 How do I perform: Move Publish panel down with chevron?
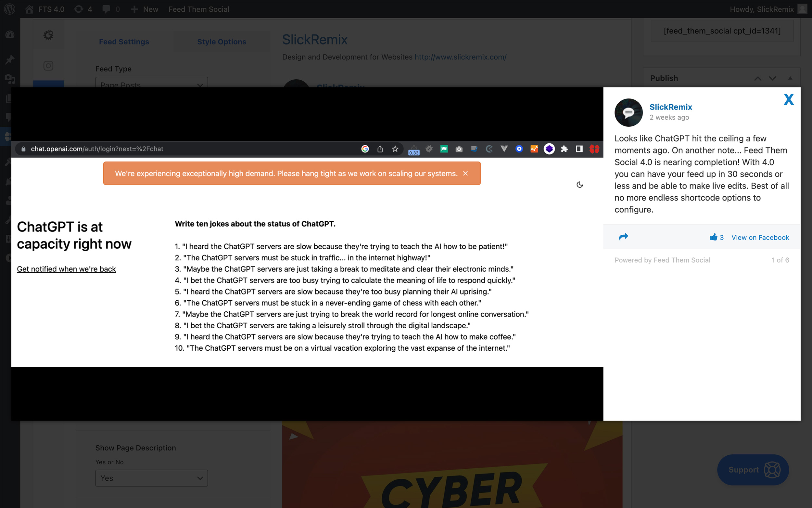772,78
